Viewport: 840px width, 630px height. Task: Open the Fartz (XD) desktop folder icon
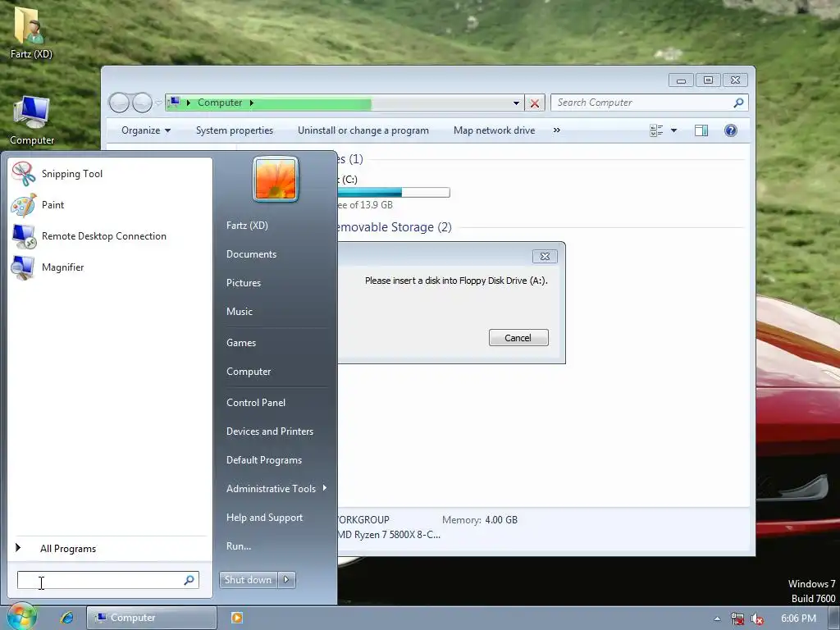pyautogui.click(x=31, y=33)
